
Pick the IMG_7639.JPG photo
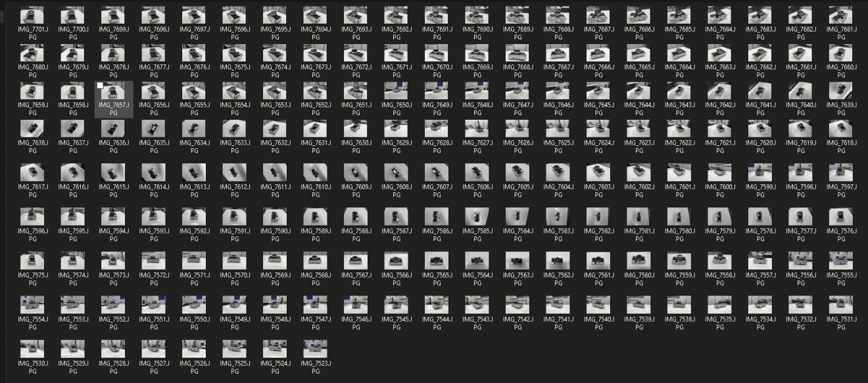841,91
